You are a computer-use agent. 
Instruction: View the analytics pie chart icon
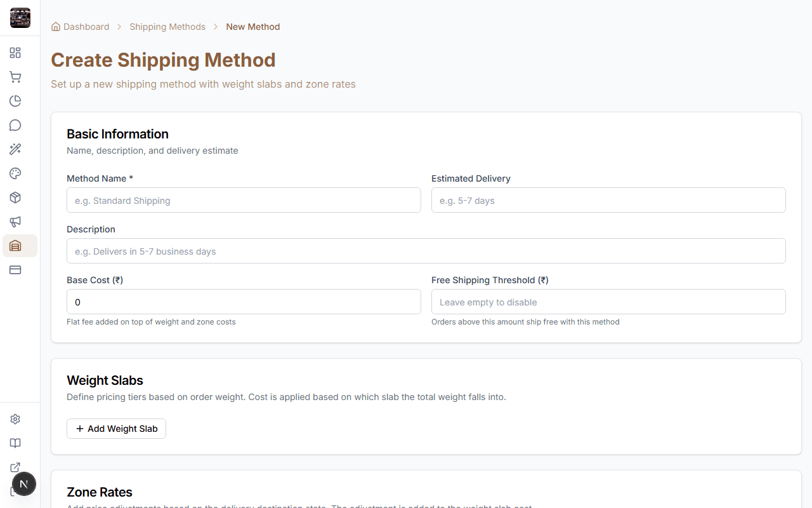point(15,101)
